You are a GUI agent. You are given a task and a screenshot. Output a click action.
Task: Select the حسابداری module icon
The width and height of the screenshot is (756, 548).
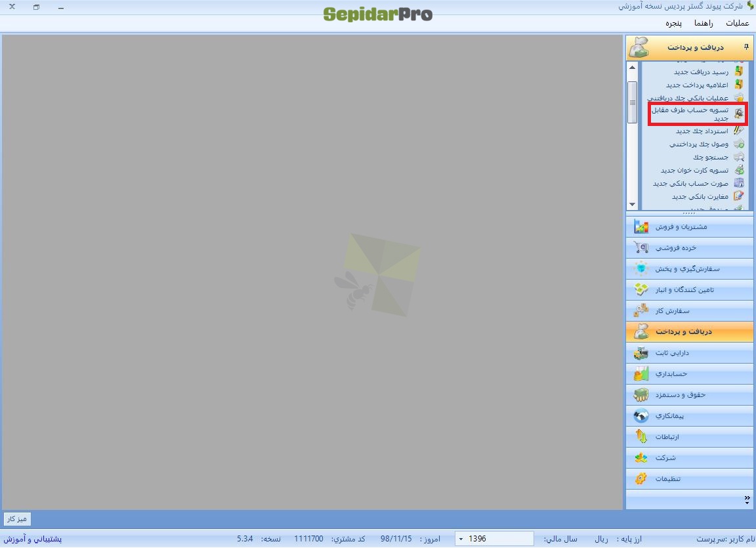[x=640, y=373]
